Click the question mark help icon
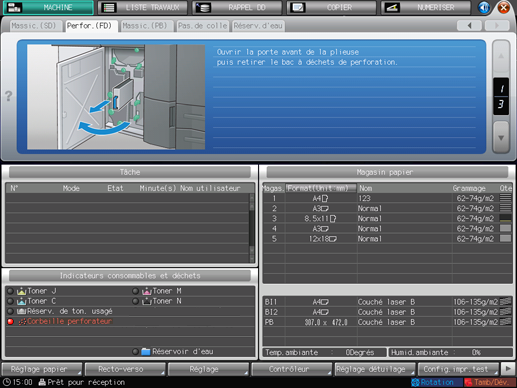The width and height of the screenshot is (517, 388). coord(9,96)
